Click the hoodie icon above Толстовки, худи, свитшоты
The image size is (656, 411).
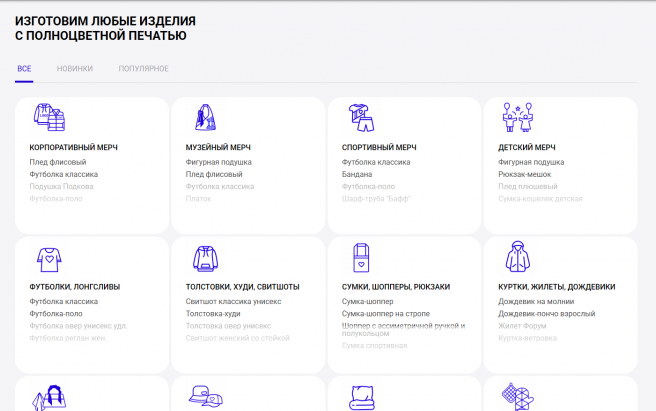205,259
